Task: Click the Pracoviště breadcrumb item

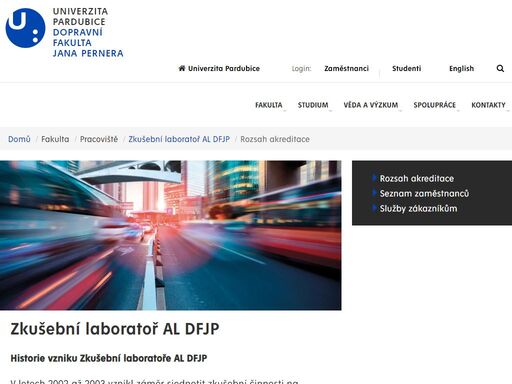Action: click(x=99, y=139)
